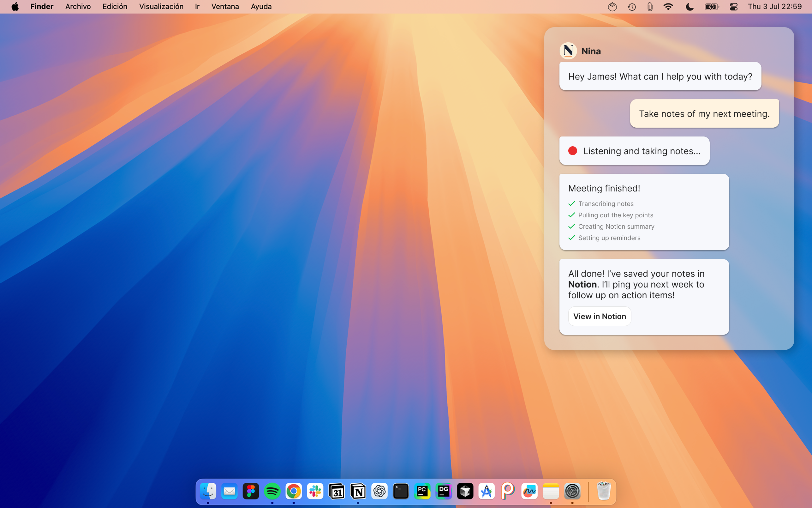The height and width of the screenshot is (508, 812).
Task: Click the red recording indicator dot
Action: click(x=572, y=151)
